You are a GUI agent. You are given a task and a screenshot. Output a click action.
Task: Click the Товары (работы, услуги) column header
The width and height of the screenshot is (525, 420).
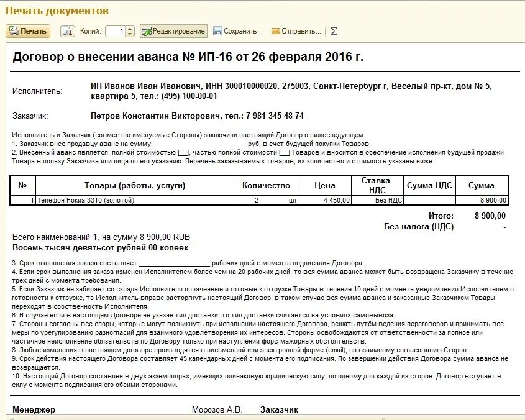135,186
